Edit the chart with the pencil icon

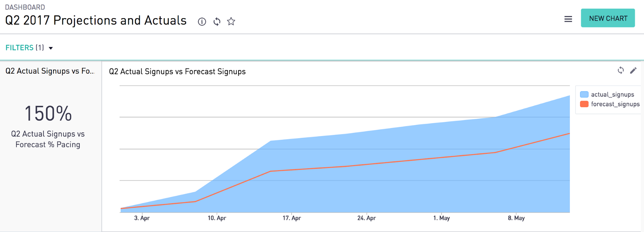coord(633,70)
